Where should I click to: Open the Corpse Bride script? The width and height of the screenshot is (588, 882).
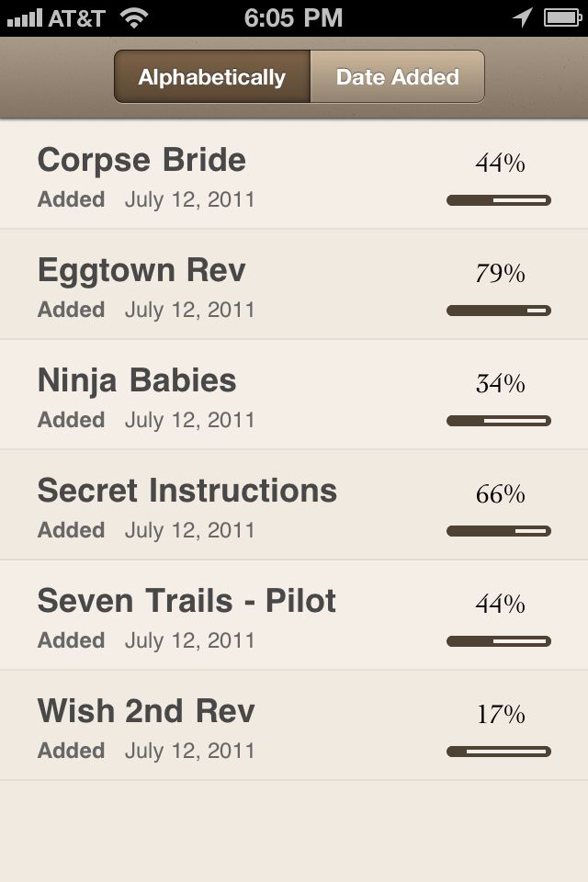click(294, 174)
